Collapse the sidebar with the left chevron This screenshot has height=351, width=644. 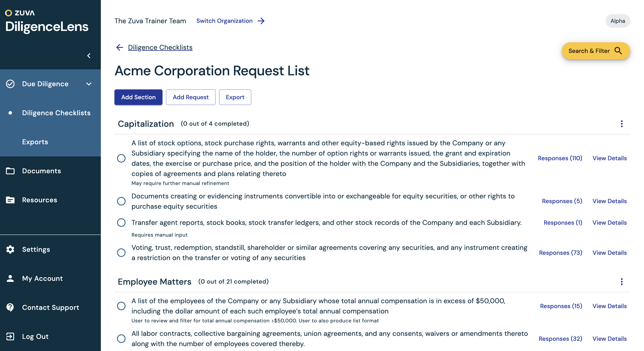tap(89, 56)
